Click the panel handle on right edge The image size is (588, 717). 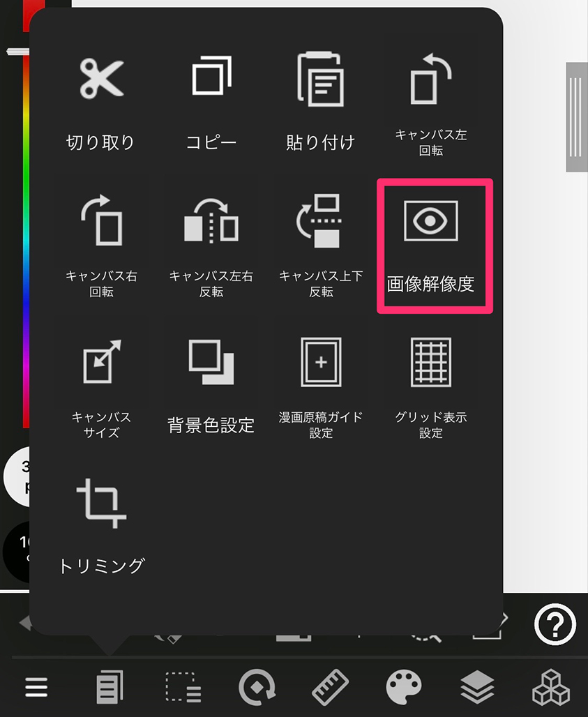coord(577,117)
